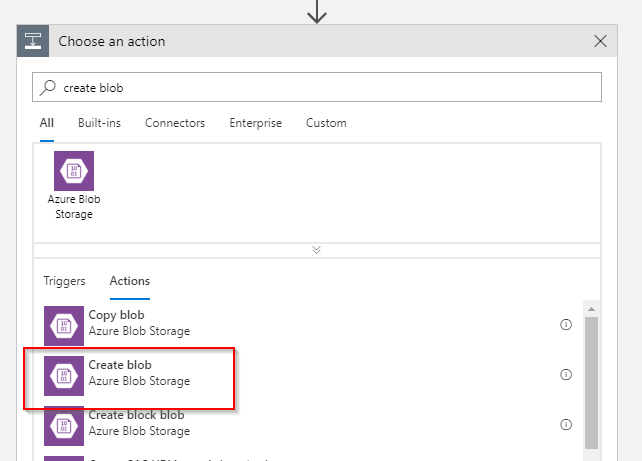Image resolution: width=642 pixels, height=461 pixels.
Task: Expand the connectors list with double chevron
Action: tap(316, 250)
